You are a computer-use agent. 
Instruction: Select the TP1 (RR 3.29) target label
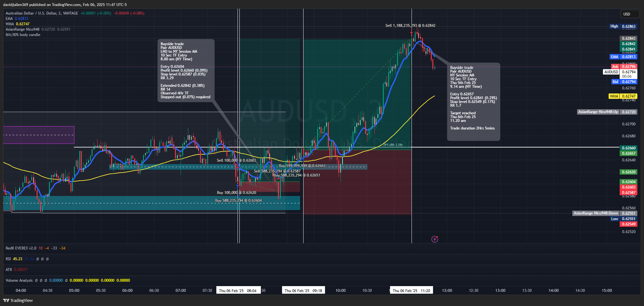pyautogui.click(x=393, y=145)
